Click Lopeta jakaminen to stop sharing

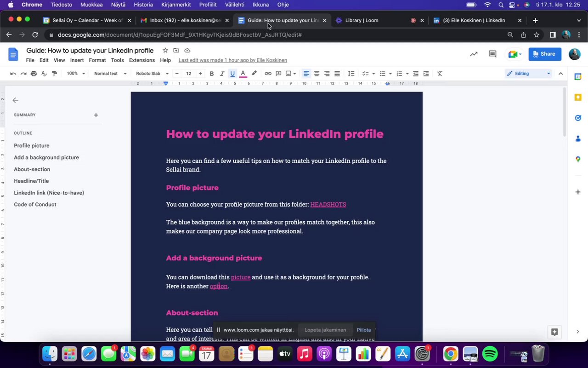[x=325, y=330]
